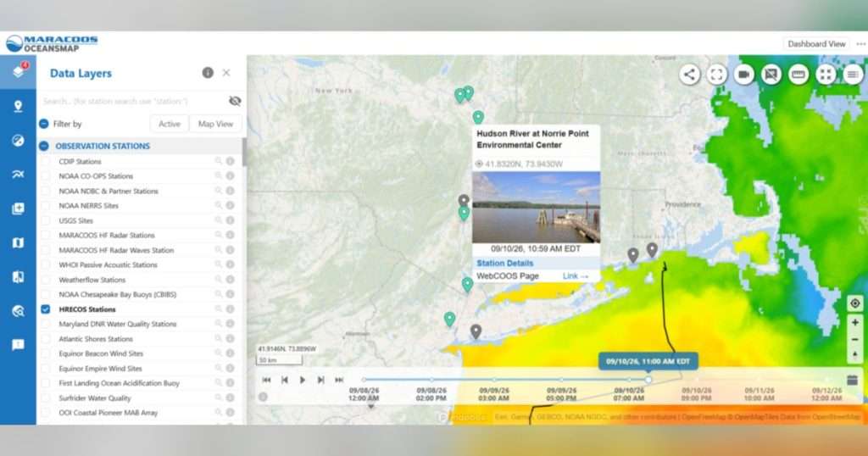Click the MARACOOS OceansMap logo
This screenshot has width=868, height=456.
pos(52,44)
